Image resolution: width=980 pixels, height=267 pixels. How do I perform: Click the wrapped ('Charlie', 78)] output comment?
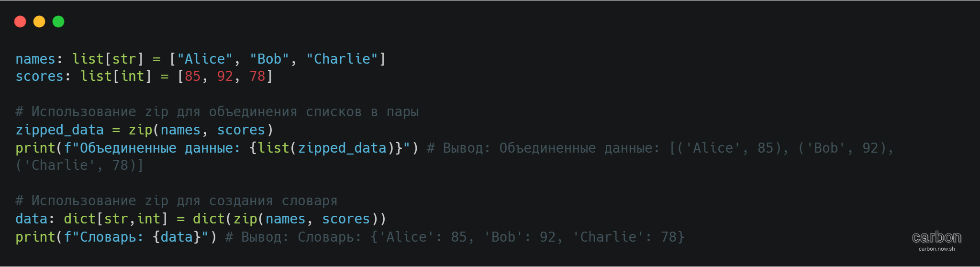click(79, 166)
